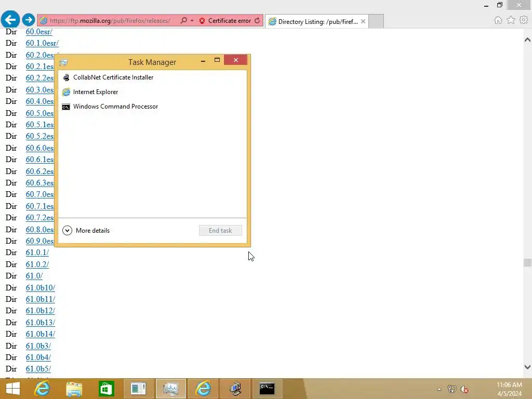
Task: Expand More details in Task Manager
Action: pyautogui.click(x=86, y=230)
